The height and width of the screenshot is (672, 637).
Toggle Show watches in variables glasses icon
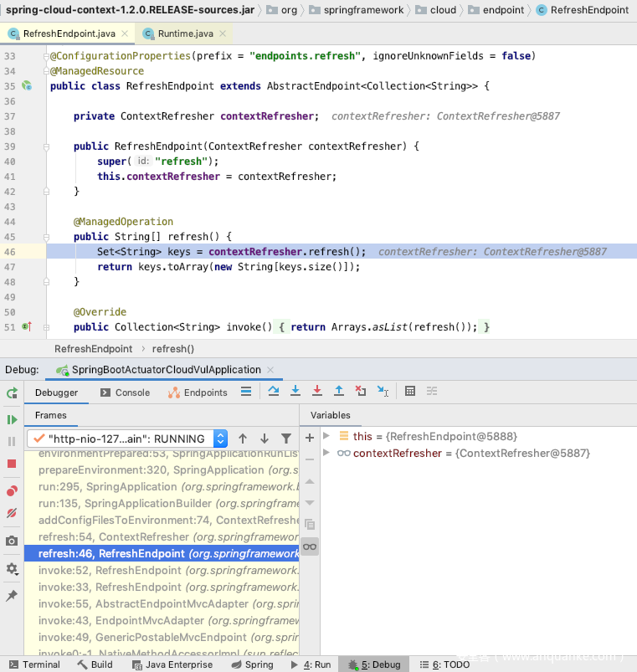coord(310,546)
